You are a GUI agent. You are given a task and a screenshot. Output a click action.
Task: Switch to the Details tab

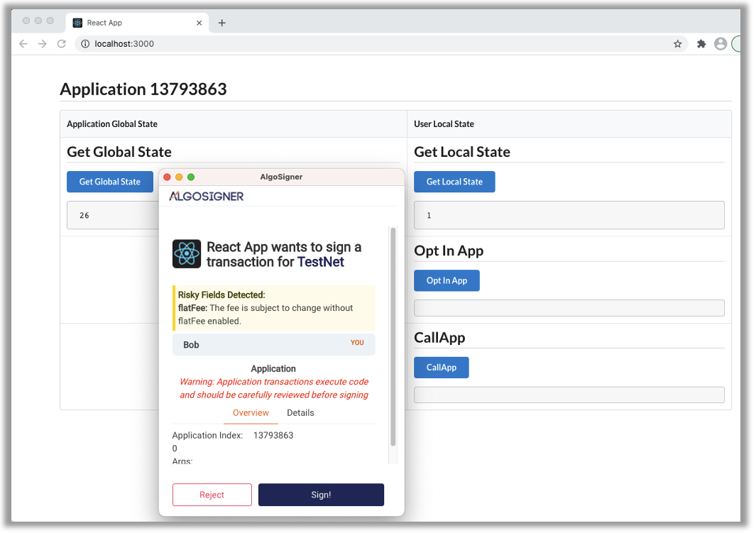pos(300,413)
